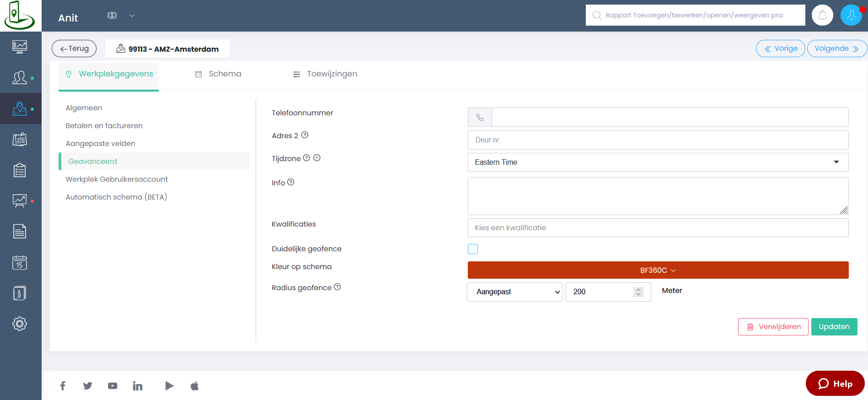Open the employees icon in sidebar
The height and width of the screenshot is (400, 868).
(20, 78)
